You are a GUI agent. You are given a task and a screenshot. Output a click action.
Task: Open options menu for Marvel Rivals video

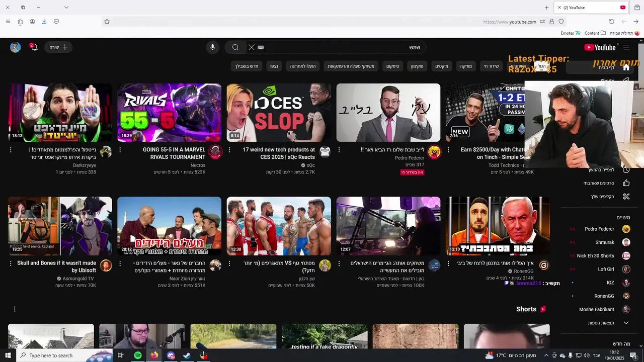120,150
